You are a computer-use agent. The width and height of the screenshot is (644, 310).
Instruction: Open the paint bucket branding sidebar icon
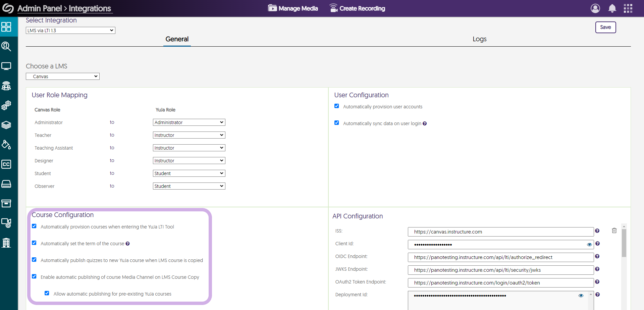[6, 145]
